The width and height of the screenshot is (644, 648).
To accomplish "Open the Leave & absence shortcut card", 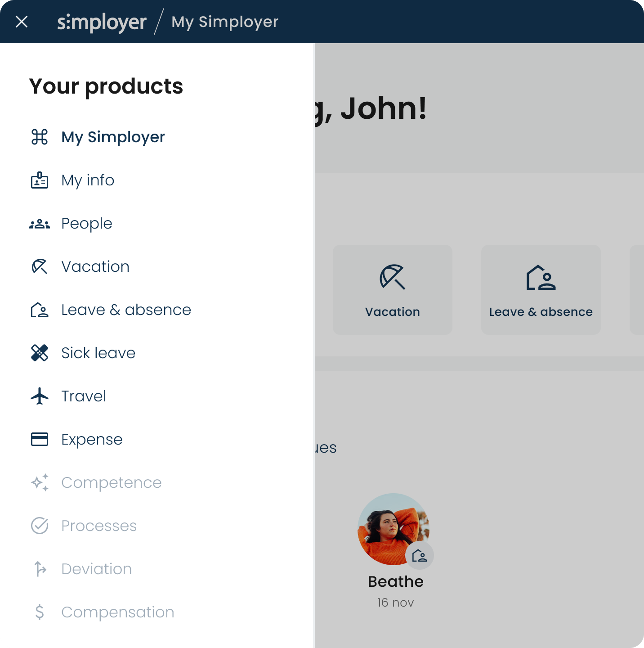I will pyautogui.click(x=541, y=289).
